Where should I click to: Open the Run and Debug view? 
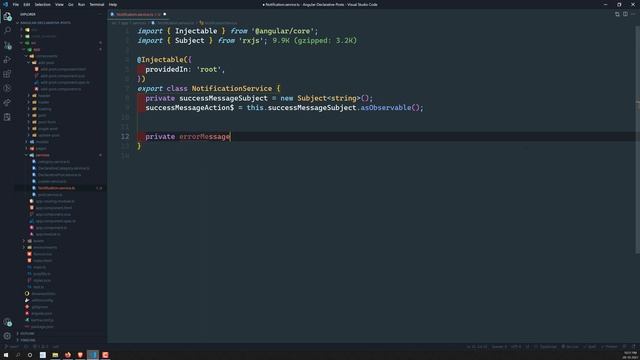click(x=7, y=60)
